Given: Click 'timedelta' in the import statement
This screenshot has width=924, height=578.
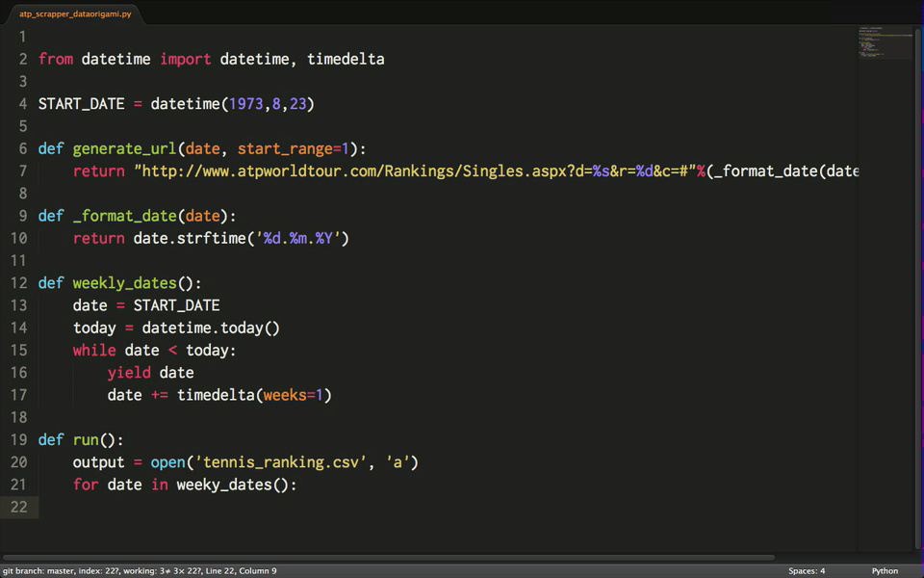Looking at the screenshot, I should tap(346, 59).
